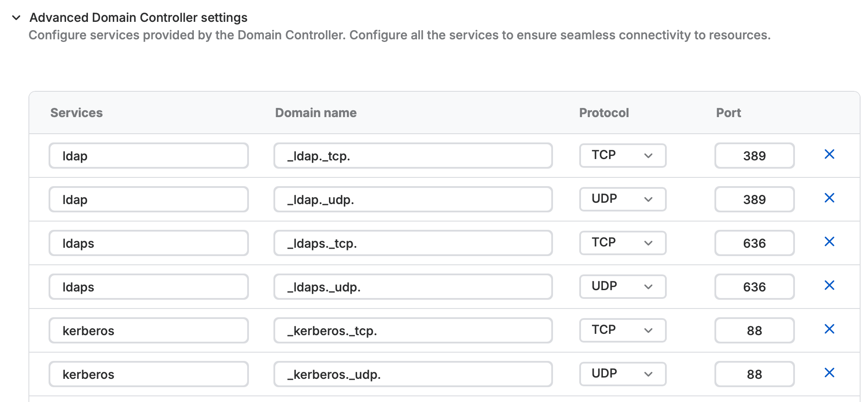This screenshot has width=868, height=402.
Task: Open protocol dropdown for _ldap._udp. row
Action: click(623, 199)
